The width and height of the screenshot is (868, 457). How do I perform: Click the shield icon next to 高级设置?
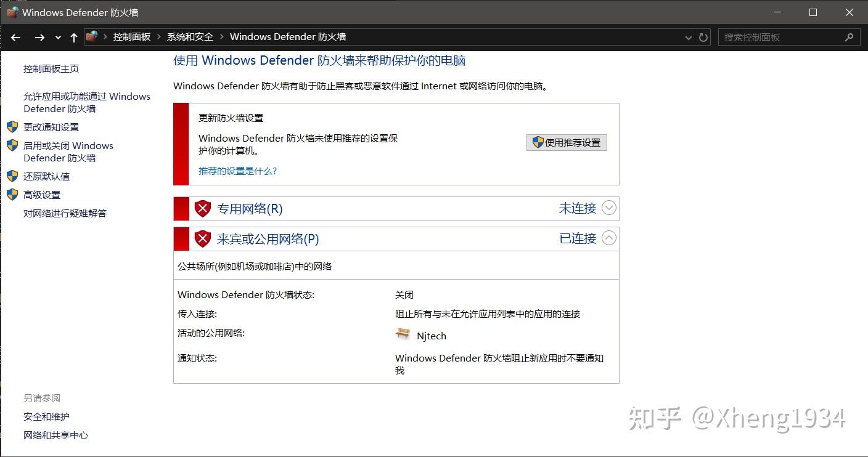click(x=13, y=195)
